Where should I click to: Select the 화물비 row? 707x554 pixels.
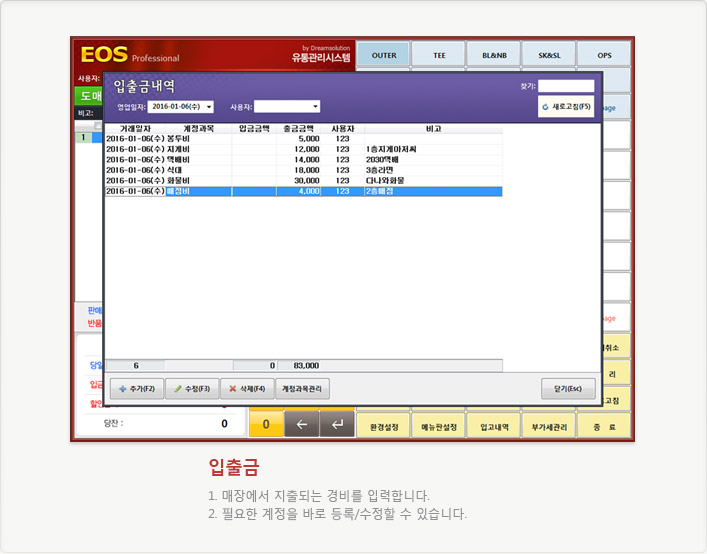pyautogui.click(x=304, y=180)
